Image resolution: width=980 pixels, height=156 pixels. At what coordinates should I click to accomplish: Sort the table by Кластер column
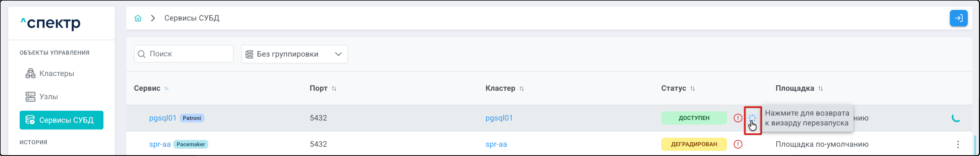[522, 88]
